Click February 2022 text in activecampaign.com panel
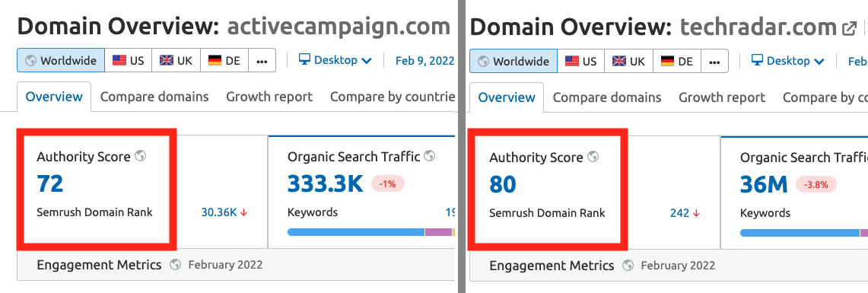The width and height of the screenshot is (868, 293). [225, 265]
